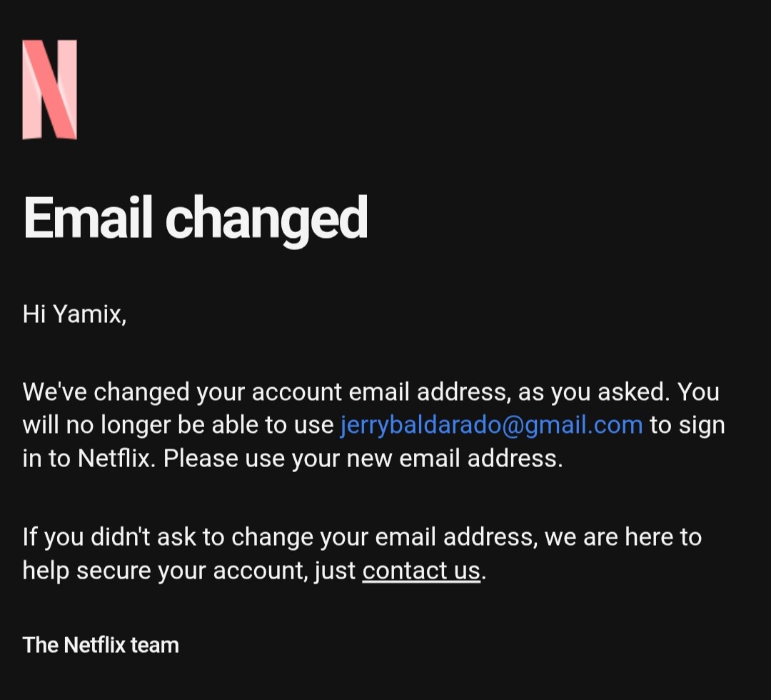Open the jerrybaldarado@gmail.com email link
Viewport: 771px width, 700px height.
tap(491, 425)
